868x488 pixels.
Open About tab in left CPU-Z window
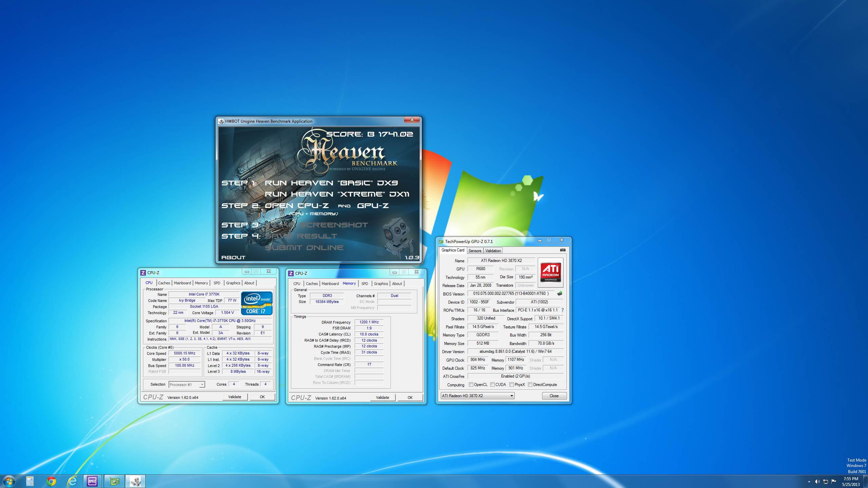tap(249, 283)
